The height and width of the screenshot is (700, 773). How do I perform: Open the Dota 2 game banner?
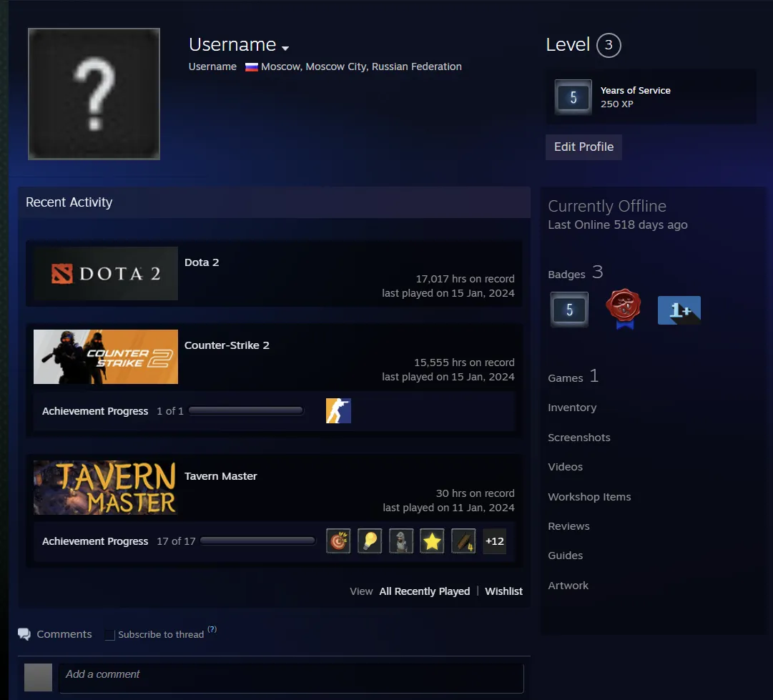tap(106, 273)
